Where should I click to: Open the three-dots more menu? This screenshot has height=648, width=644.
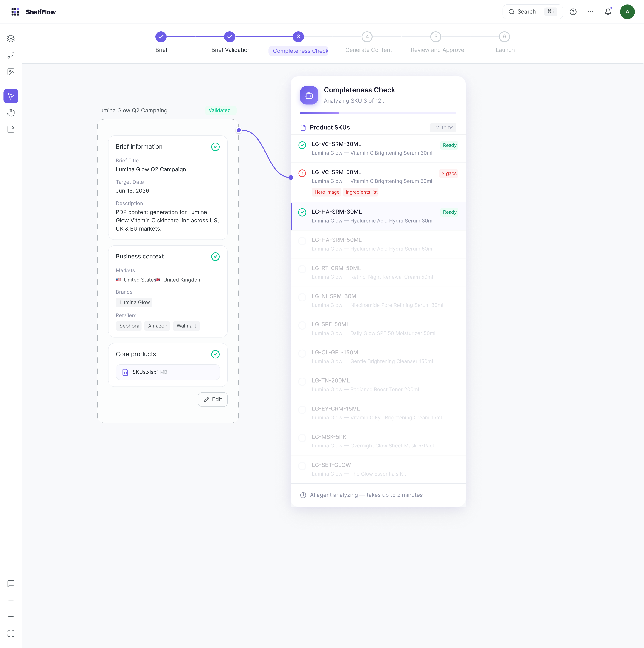590,12
